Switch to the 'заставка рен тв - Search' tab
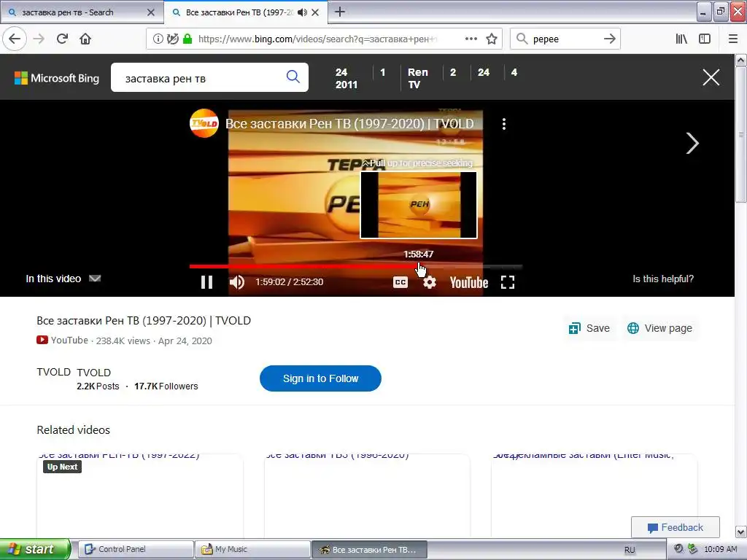The height and width of the screenshot is (560, 747). [x=81, y=12]
